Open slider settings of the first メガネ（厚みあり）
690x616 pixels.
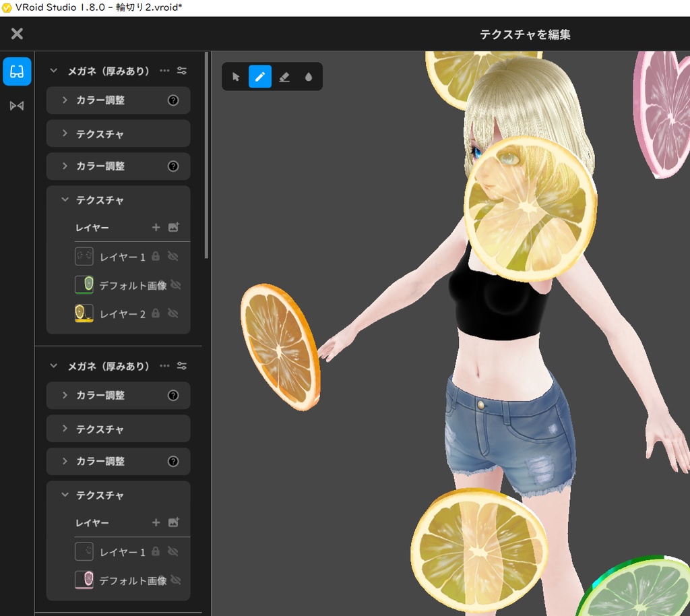(182, 70)
